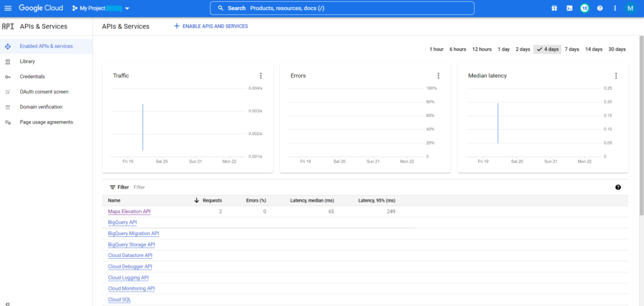Open Cloud Logging API link
The height and width of the screenshot is (306, 644).
(128, 278)
